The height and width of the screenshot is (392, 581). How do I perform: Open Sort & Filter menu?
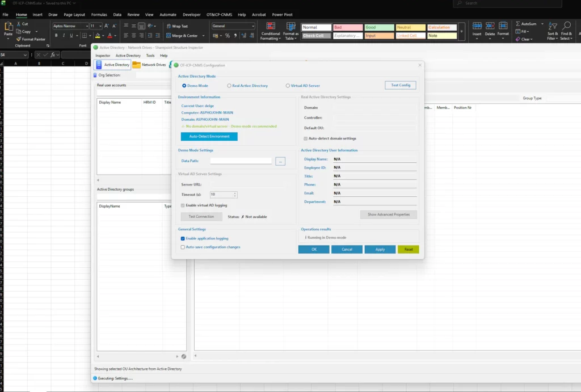pyautogui.click(x=553, y=31)
